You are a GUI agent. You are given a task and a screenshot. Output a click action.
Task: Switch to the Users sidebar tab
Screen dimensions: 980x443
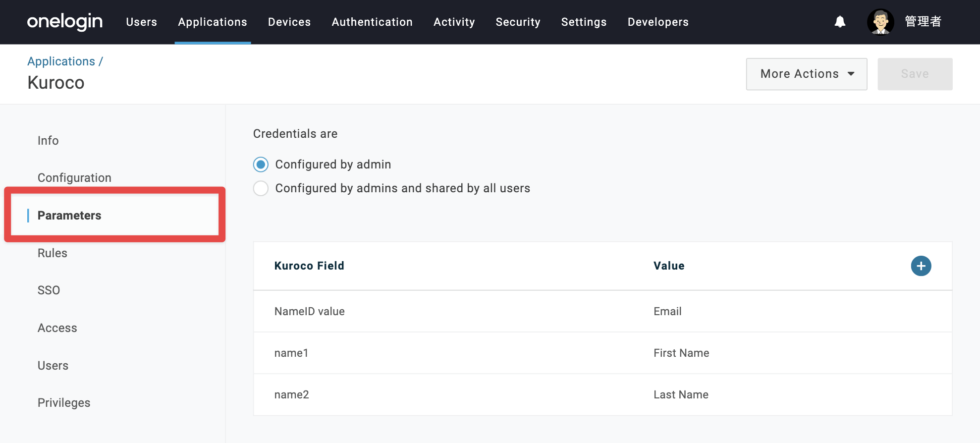(x=53, y=366)
